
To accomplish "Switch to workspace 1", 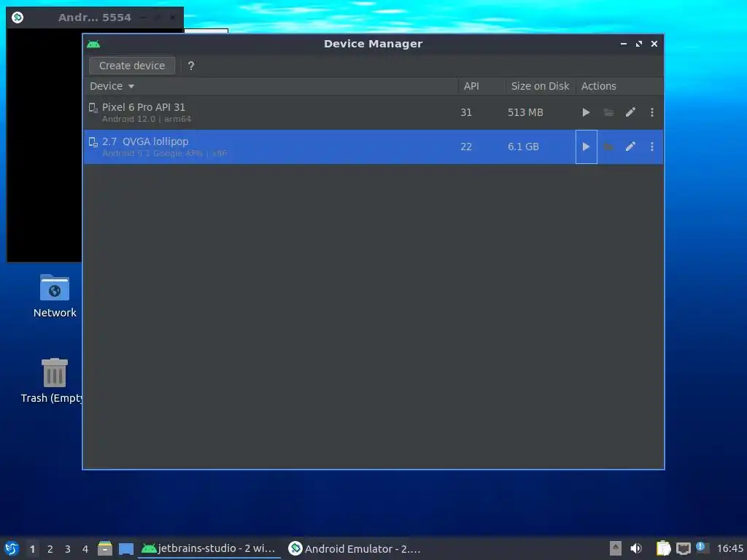I will [32, 549].
